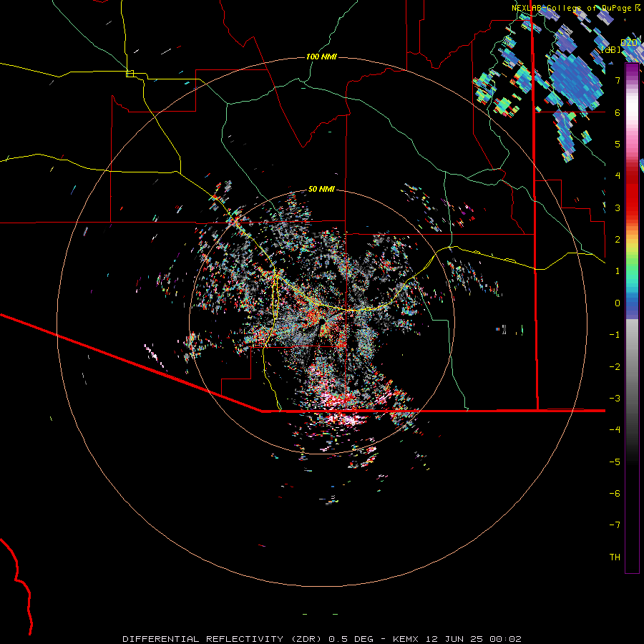The image size is (644, 644).
Task: Click the large blue echo blob at the top right
Action: tap(575, 80)
